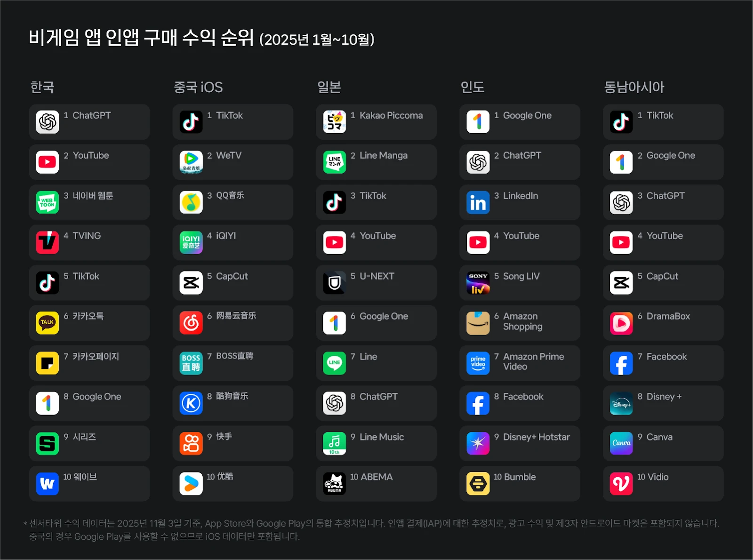Screen dimensions: 753x560
Task: Click the ChatGPT icon ranked first in Korea
Action: (48, 122)
